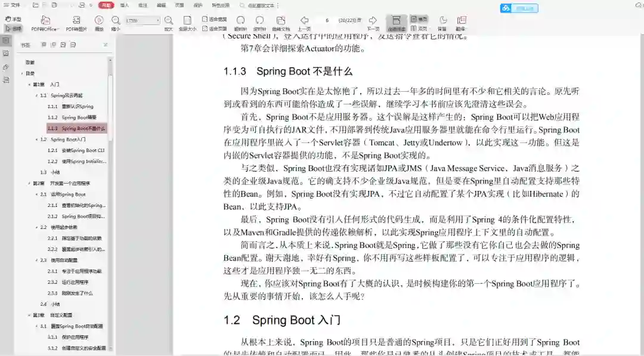Select the Hand (手型) tool
Screen dimensions: 644x356
click(x=13, y=19)
